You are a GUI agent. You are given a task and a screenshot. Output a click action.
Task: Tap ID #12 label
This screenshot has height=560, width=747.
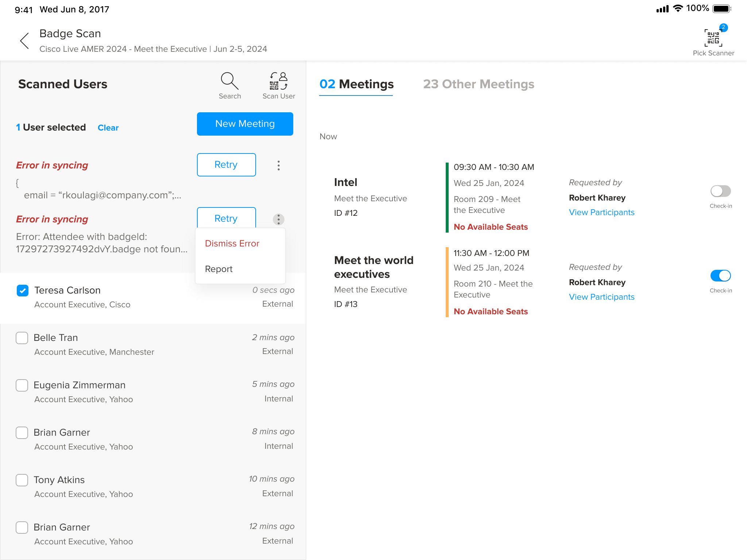[346, 213]
